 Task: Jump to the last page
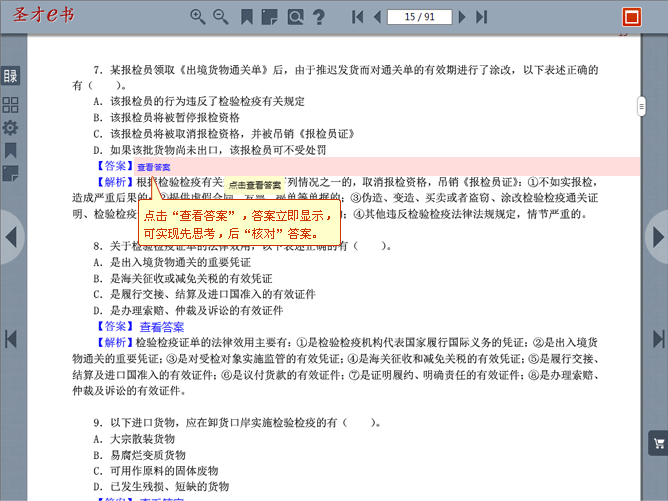481,17
